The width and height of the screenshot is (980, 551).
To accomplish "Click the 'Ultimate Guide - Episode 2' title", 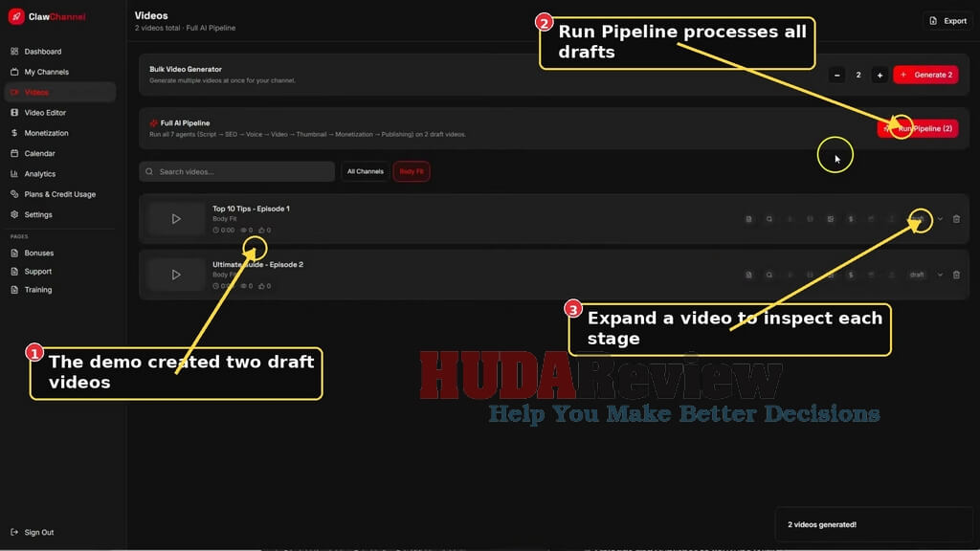I will pyautogui.click(x=257, y=264).
